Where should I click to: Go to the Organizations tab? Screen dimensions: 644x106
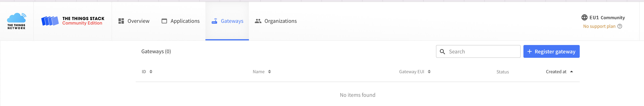(276, 21)
